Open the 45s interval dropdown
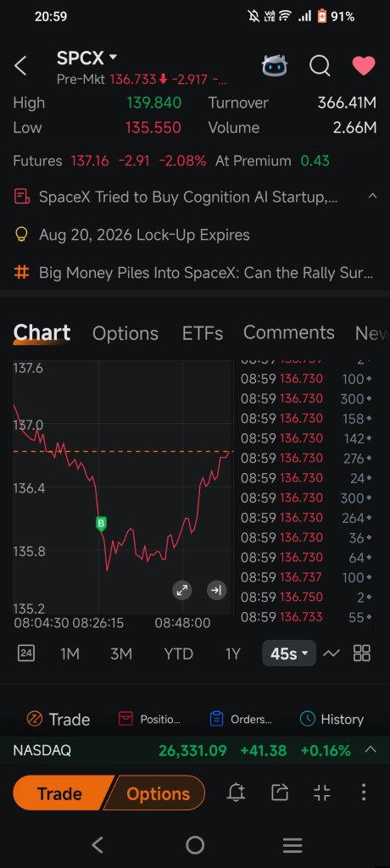This screenshot has width=390, height=868. (x=289, y=654)
